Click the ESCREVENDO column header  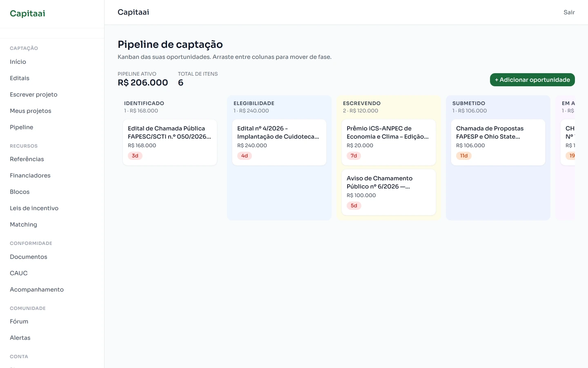362,103
